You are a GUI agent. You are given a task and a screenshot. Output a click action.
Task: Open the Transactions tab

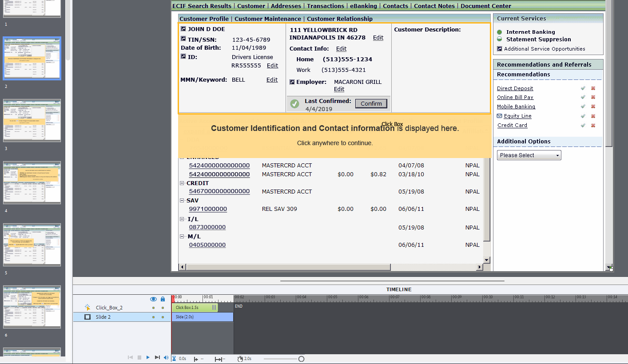325,6
